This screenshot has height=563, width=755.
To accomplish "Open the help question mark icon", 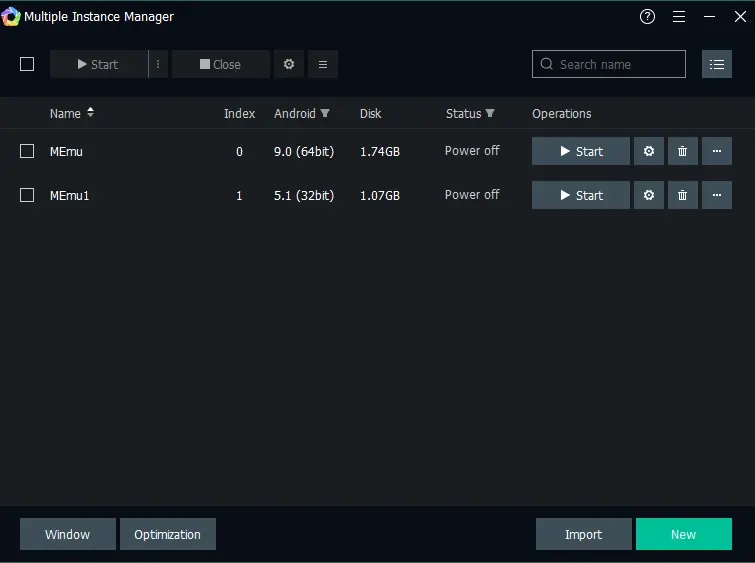I will click(647, 17).
